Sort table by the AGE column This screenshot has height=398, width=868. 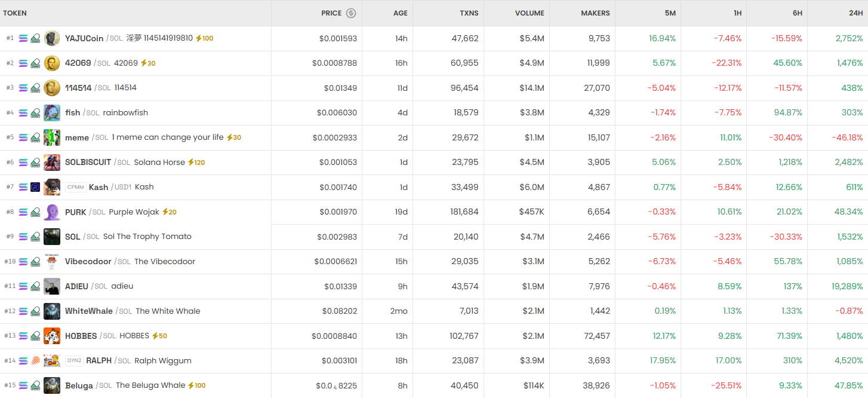point(400,13)
